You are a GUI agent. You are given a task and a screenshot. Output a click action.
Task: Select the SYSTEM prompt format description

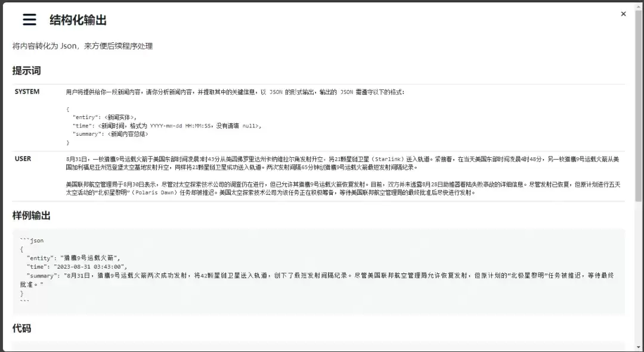click(x=239, y=117)
